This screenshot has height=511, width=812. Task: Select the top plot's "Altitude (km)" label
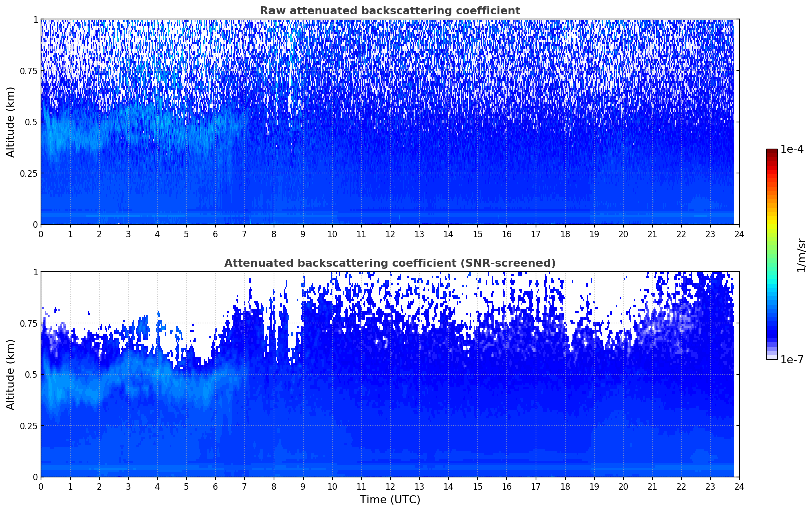click(11, 122)
